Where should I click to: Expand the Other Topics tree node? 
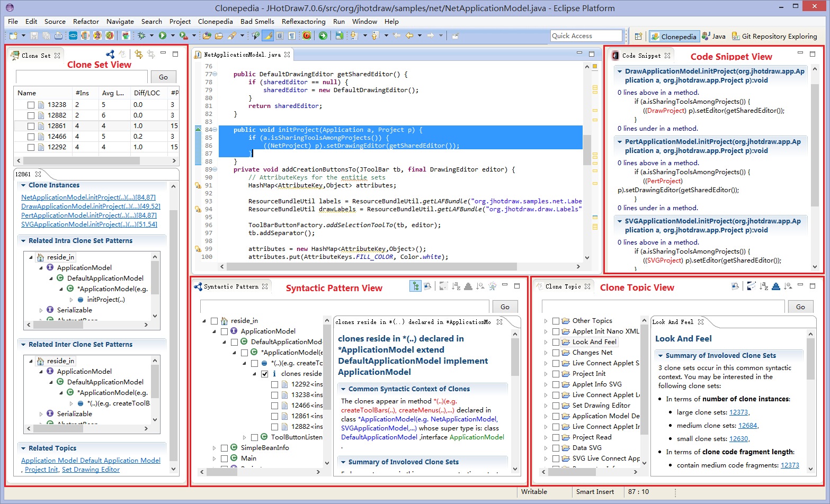(x=546, y=321)
